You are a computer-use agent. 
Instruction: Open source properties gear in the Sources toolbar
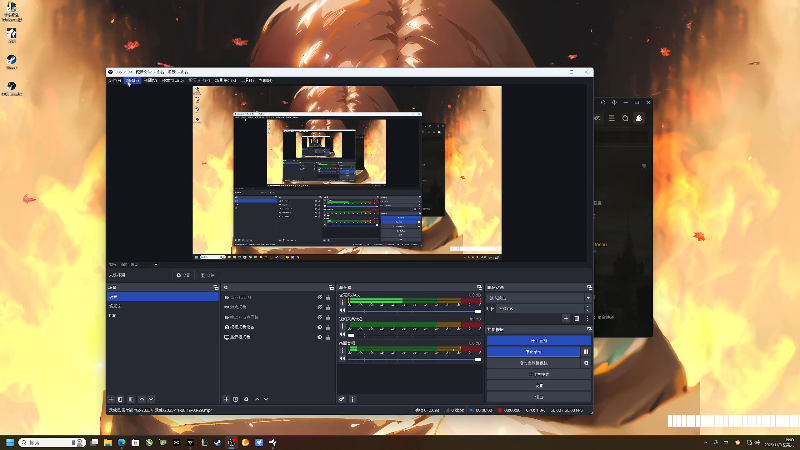pos(246,399)
